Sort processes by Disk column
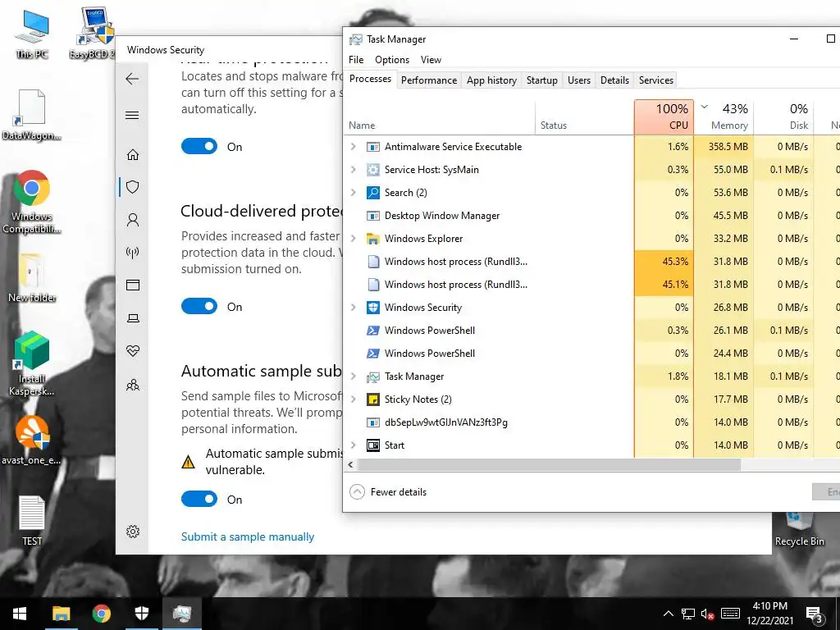This screenshot has height=630, width=840. pyautogui.click(x=783, y=116)
